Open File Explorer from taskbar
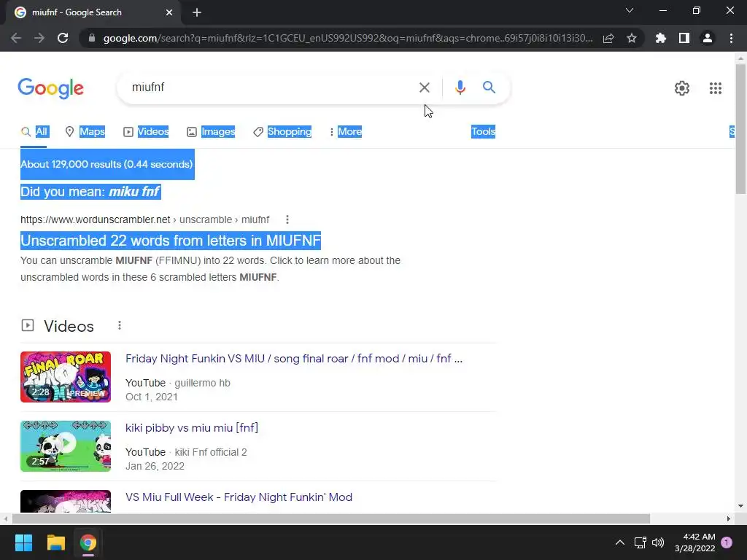747x560 pixels. [55, 542]
